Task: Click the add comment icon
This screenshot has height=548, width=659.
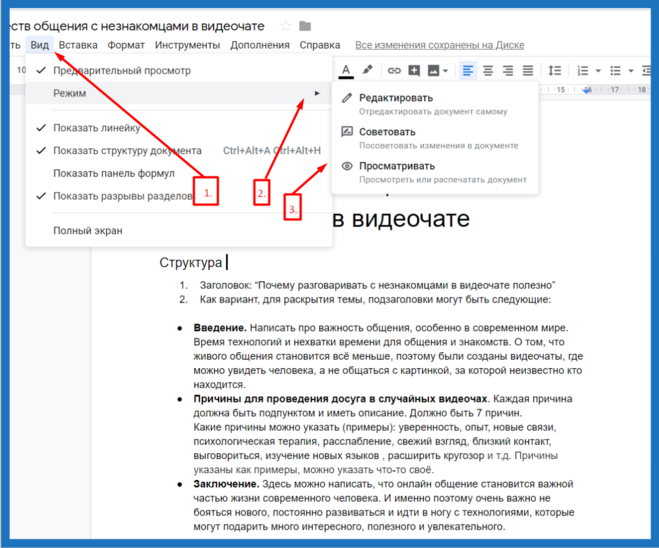Action: [414, 70]
